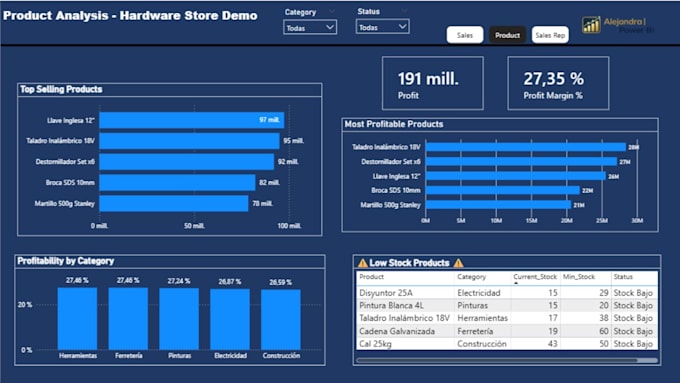
Task: Click the Herramientas category cell in table
Action: (x=482, y=318)
